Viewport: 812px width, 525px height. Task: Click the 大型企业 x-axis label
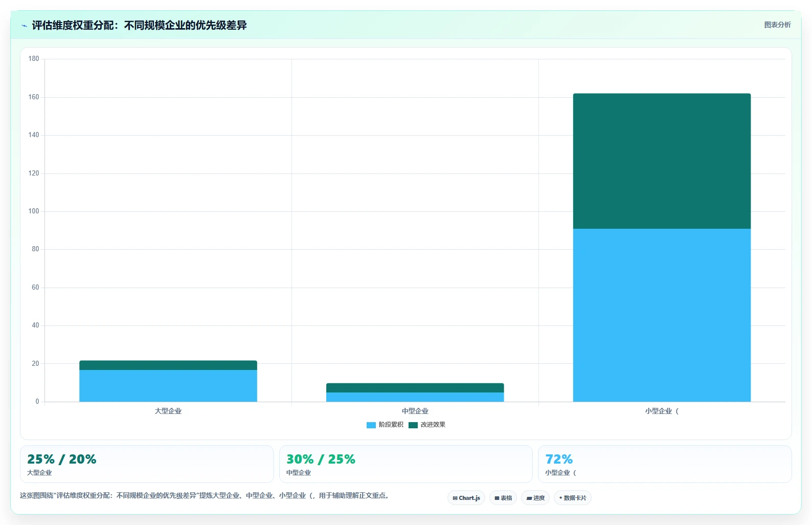click(168, 411)
